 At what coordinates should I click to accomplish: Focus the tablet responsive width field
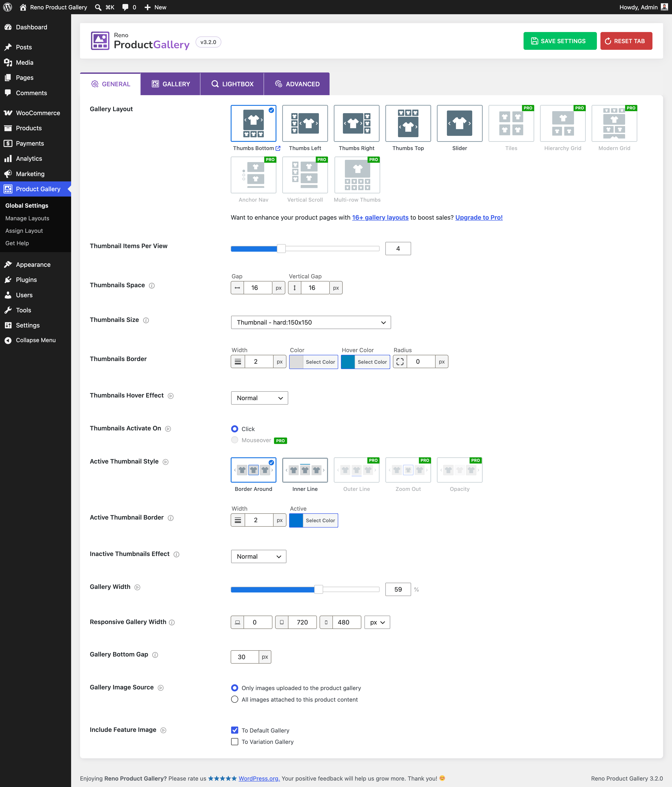pyautogui.click(x=302, y=622)
